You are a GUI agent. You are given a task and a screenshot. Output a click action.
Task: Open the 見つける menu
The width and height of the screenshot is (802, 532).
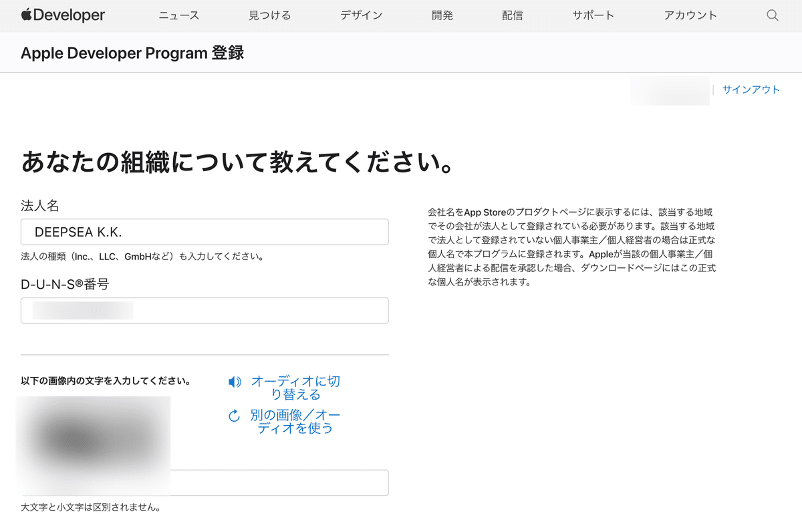click(x=270, y=15)
